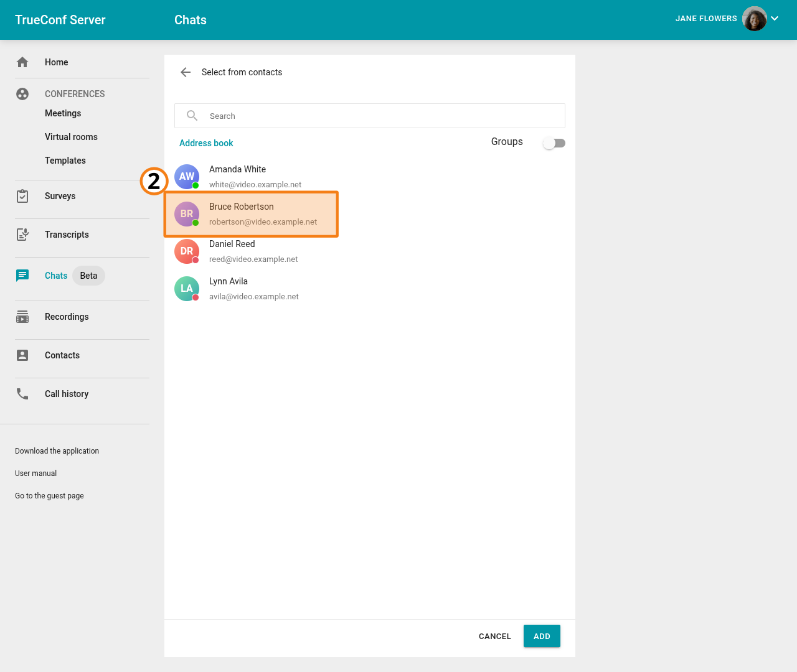Screen dimensions: 797x672
Task: Click the Recordings film icon
Action: click(x=22, y=317)
